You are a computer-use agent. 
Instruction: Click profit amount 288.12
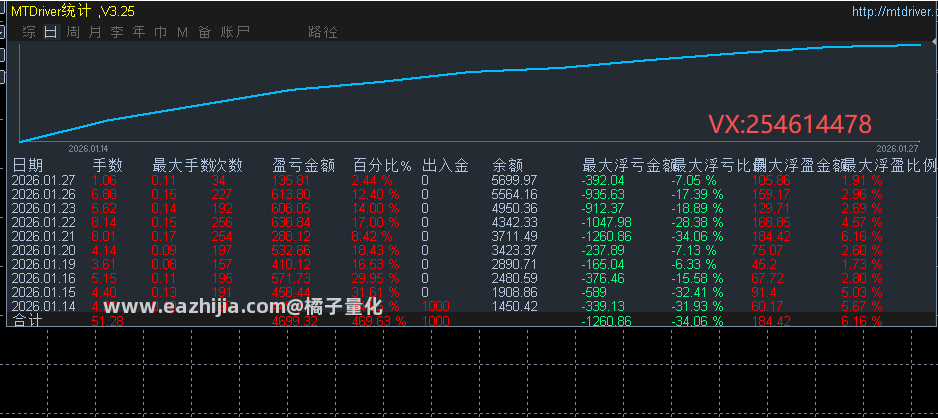(291, 237)
